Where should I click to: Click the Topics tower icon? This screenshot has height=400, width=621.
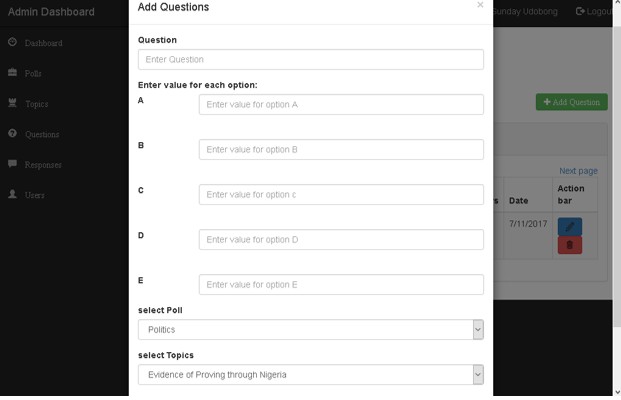12,103
